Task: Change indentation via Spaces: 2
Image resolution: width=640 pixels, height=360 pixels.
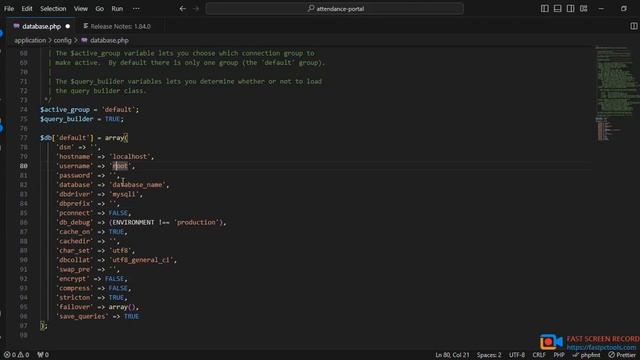Action: pos(489,355)
